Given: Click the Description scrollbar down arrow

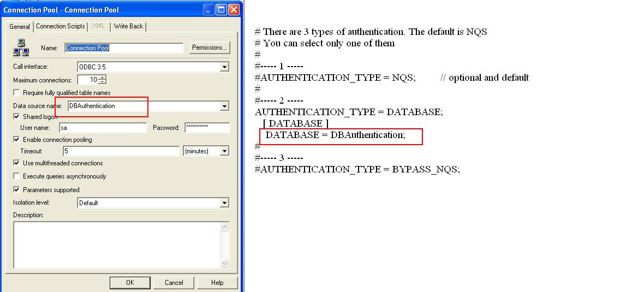Looking at the screenshot, I should tap(225, 263).
